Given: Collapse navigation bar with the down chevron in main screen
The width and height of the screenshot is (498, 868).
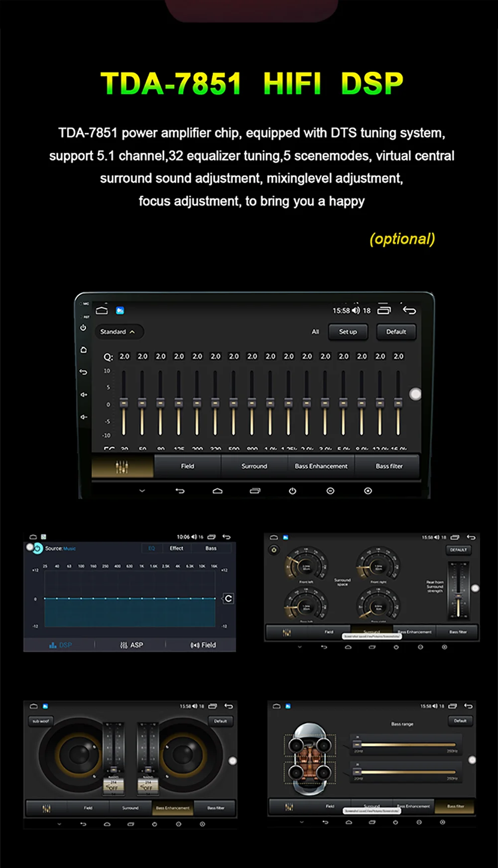Looking at the screenshot, I should (x=142, y=491).
